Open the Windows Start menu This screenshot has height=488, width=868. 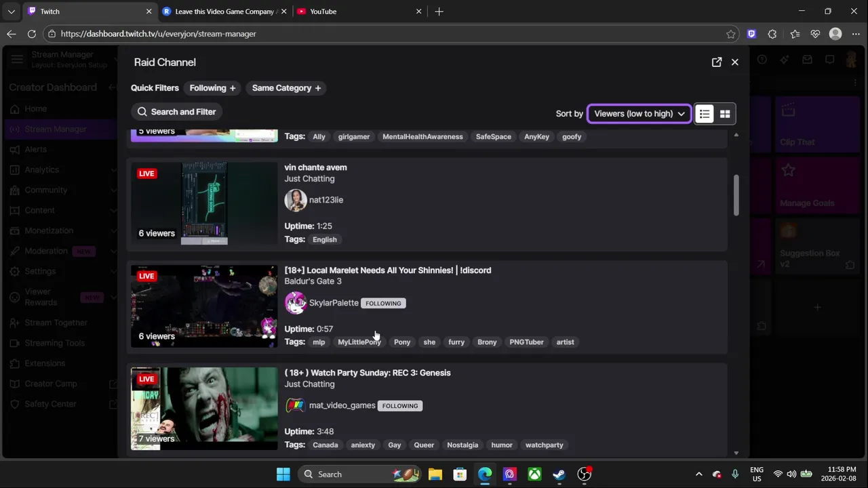pyautogui.click(x=283, y=474)
